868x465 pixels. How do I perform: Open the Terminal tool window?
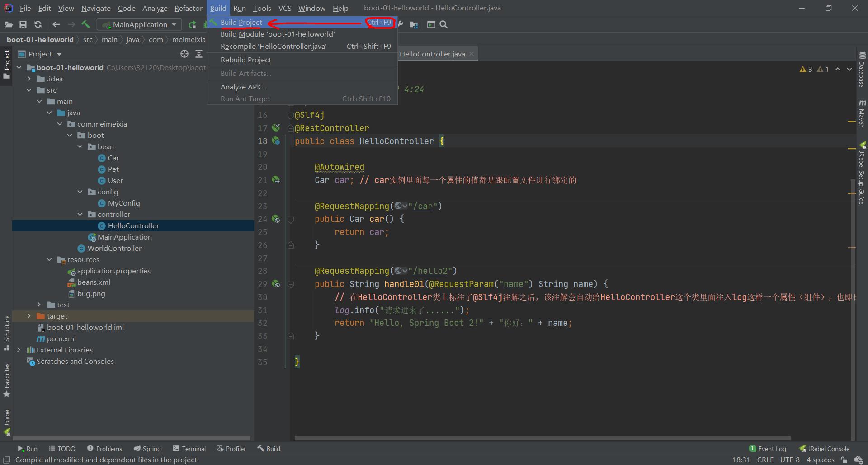click(x=189, y=448)
